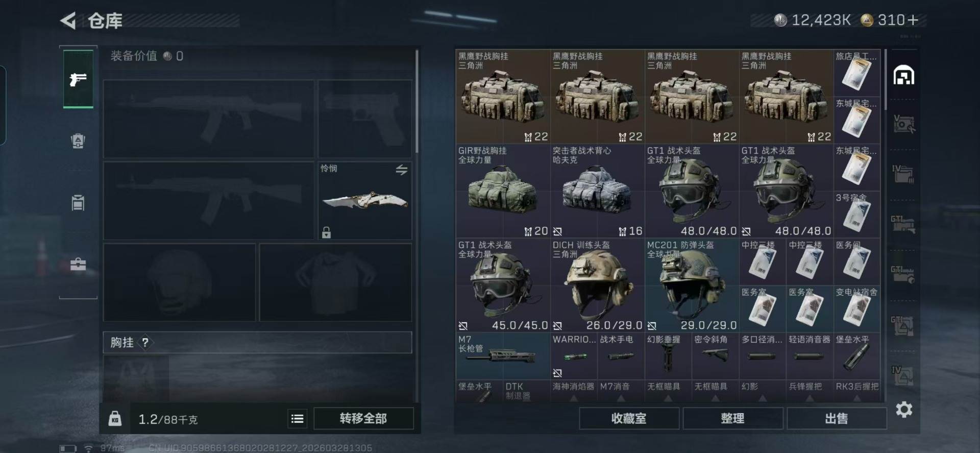
Task: Select the DICH 训练头盔 helmet item
Action: [597, 285]
